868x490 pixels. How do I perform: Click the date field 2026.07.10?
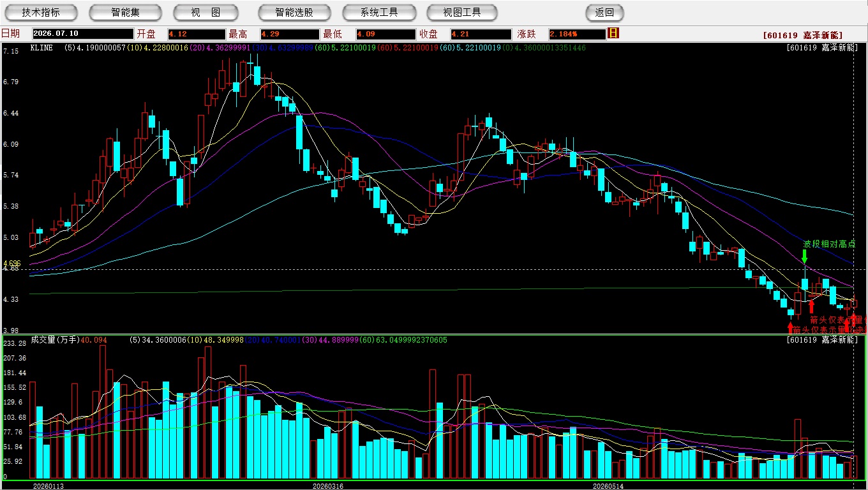point(83,34)
